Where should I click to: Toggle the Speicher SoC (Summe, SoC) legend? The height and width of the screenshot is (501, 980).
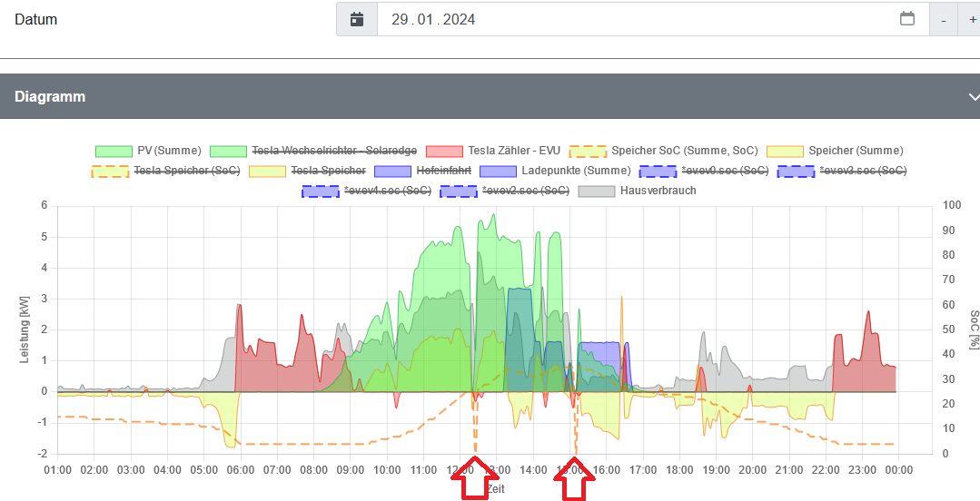pyautogui.click(x=664, y=151)
